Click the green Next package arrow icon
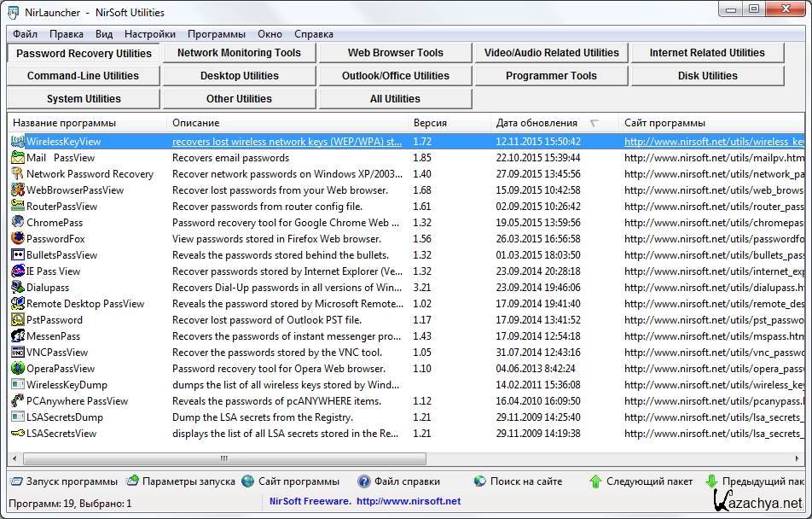The height and width of the screenshot is (519, 812). 595,481
